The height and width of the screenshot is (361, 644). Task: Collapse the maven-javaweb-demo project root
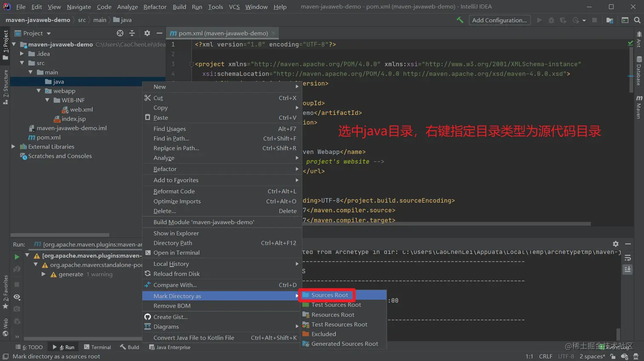(14, 44)
